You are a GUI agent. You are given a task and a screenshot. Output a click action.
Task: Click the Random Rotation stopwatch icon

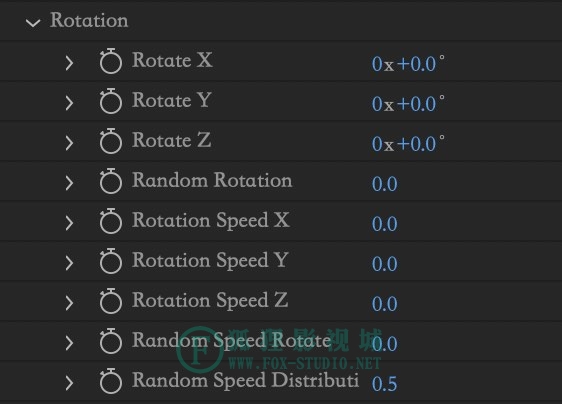point(110,181)
